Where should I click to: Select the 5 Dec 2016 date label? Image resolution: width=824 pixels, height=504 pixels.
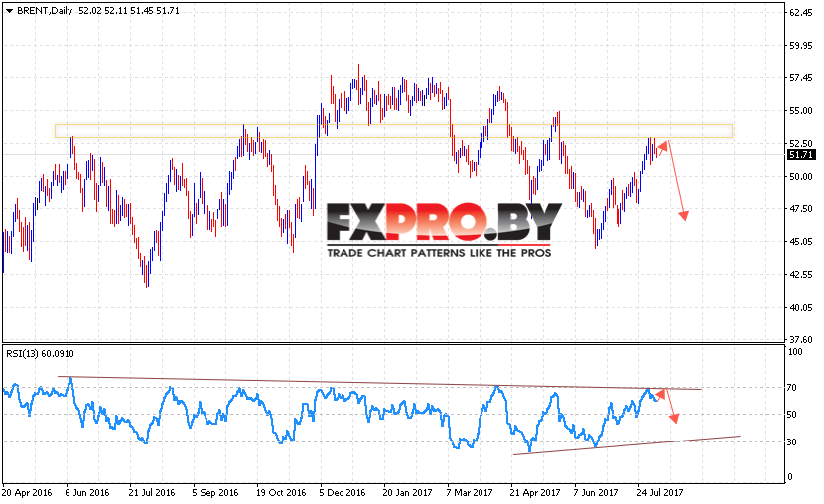point(343,492)
